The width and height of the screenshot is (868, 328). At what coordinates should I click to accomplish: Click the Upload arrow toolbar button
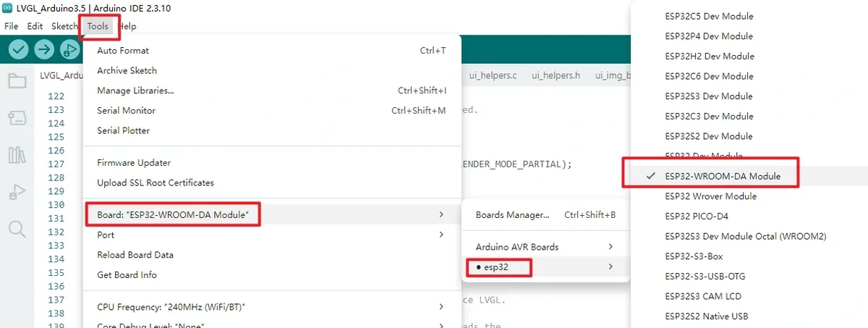click(44, 49)
